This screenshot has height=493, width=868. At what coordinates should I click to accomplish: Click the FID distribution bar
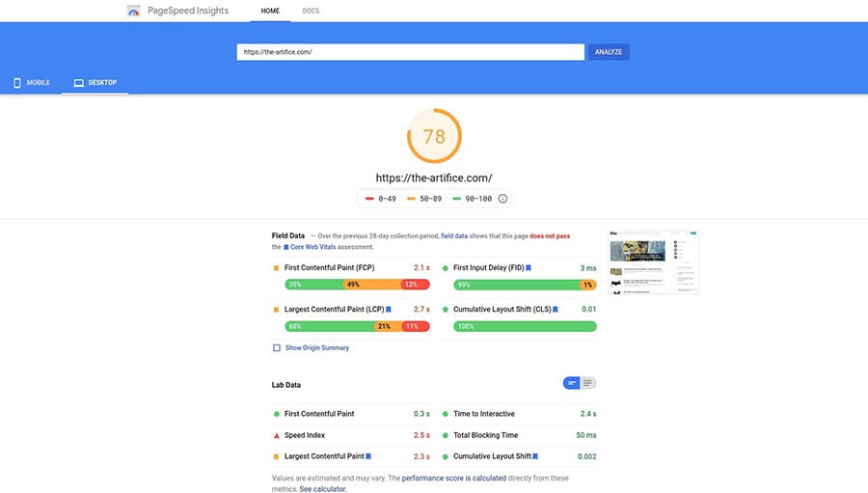click(x=525, y=285)
